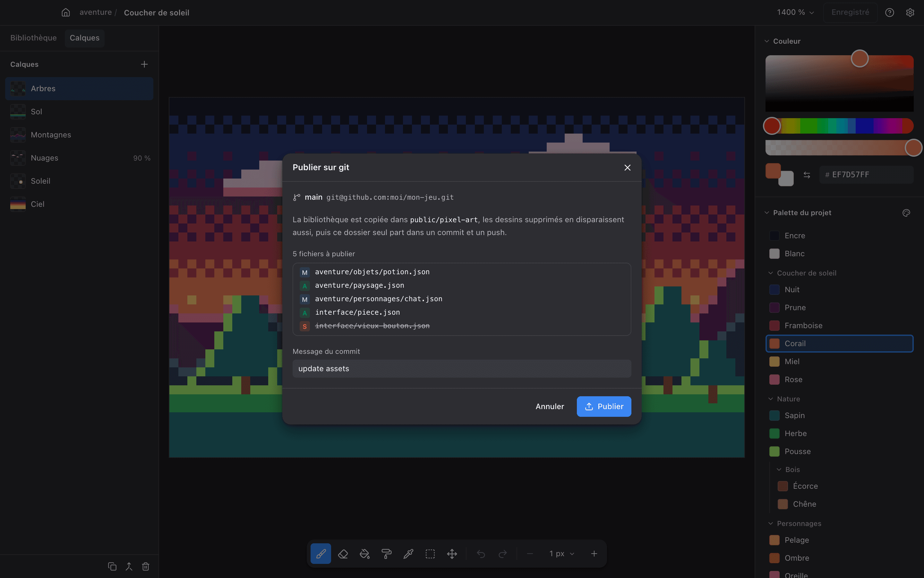Viewport: 924px width, 578px height.
Task: Open the 1400 % zoom dropdown
Action: click(x=795, y=13)
